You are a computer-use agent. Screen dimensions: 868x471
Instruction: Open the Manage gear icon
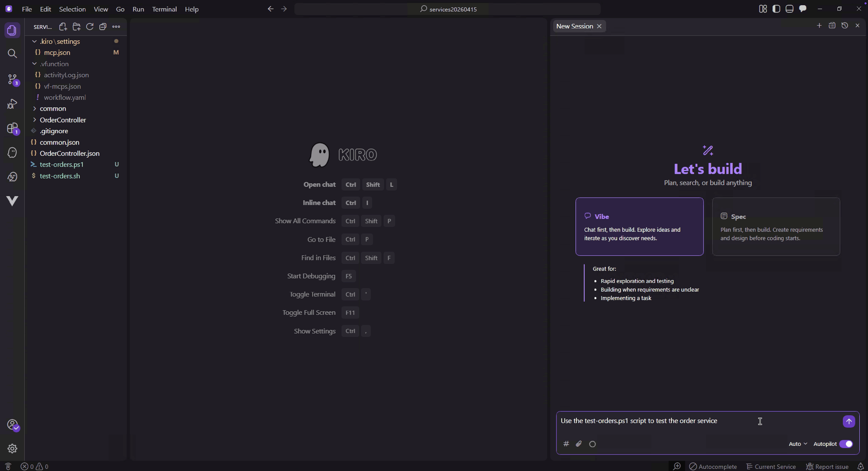click(x=12, y=448)
